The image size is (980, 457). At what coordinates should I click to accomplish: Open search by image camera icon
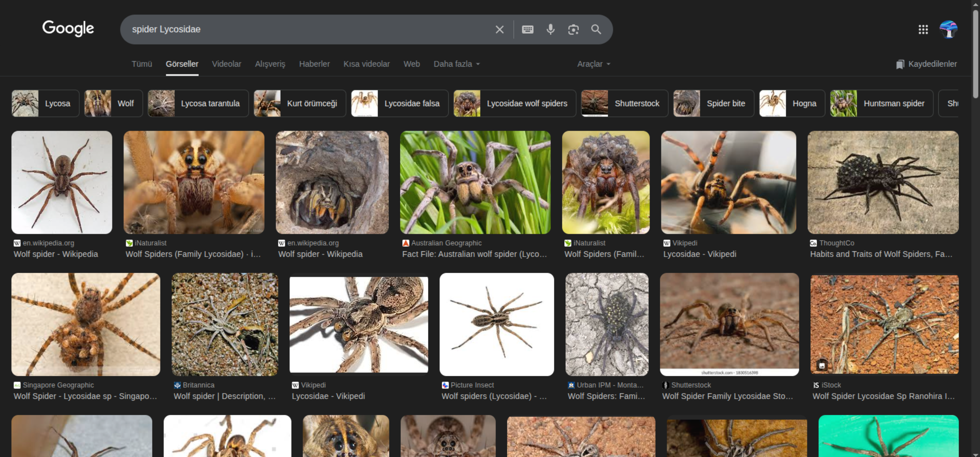pos(573,29)
